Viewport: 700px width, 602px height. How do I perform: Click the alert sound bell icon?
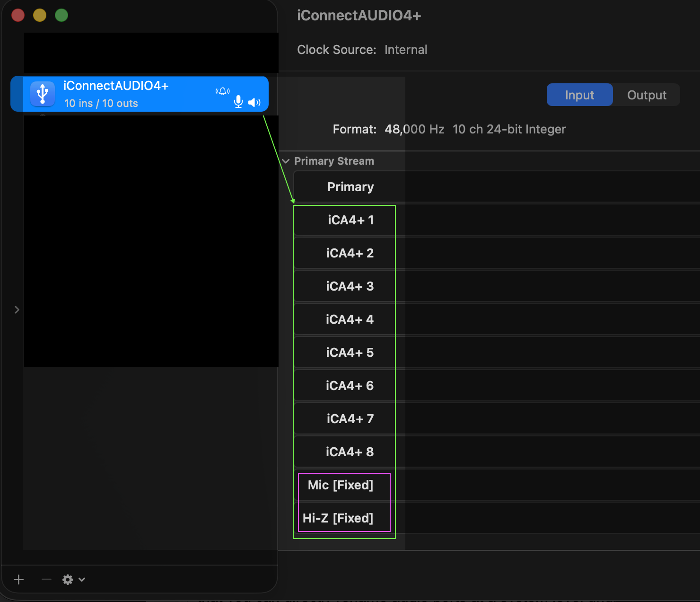[x=222, y=91]
